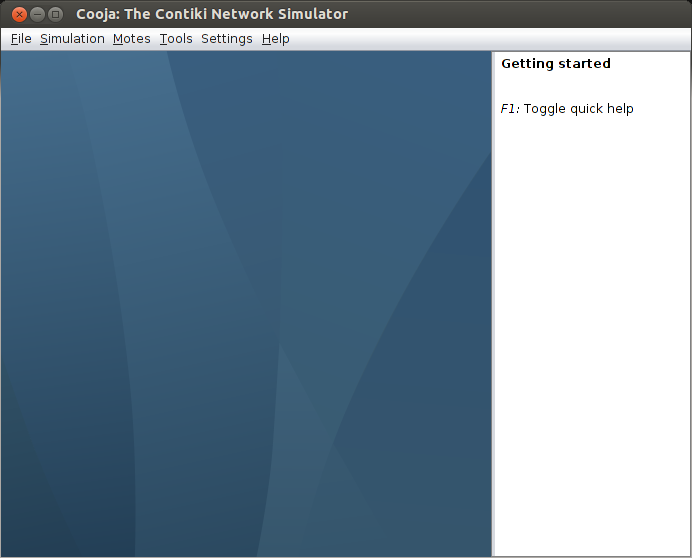Click the blank white quick help area
The height and width of the screenshot is (558, 692).
click(591, 336)
